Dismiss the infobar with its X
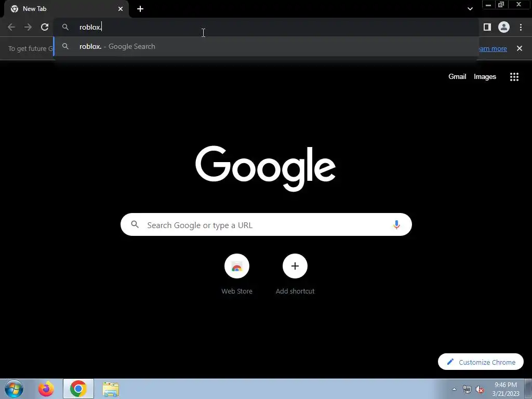 520,48
